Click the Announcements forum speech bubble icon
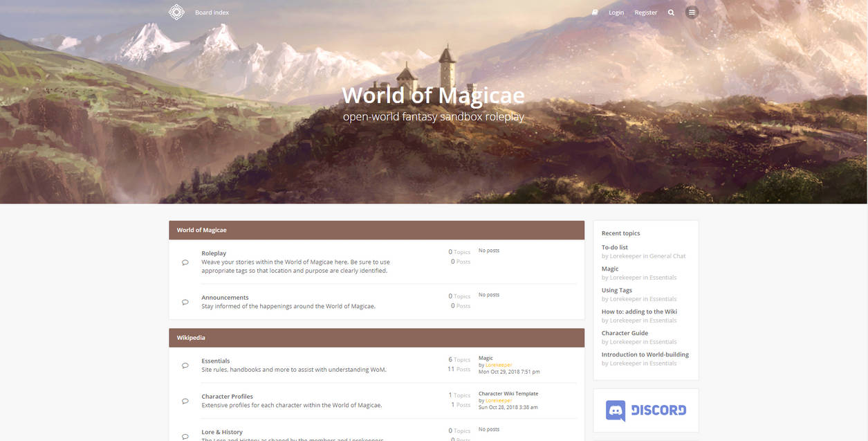 click(x=185, y=302)
